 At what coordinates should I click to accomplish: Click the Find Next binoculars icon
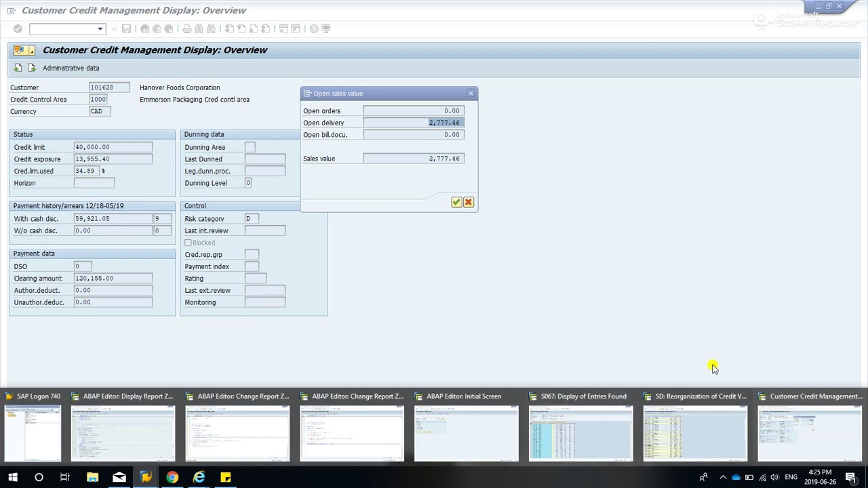click(x=211, y=28)
